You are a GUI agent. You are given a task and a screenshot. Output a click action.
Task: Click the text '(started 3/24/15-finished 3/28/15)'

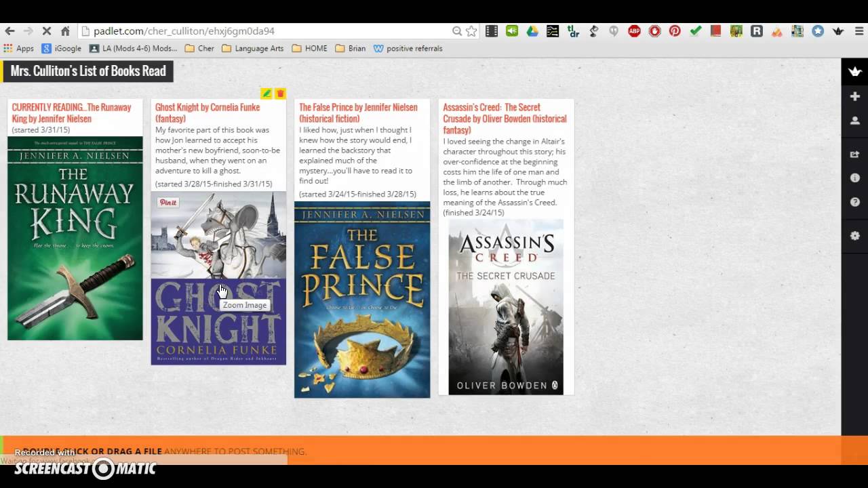[357, 195]
